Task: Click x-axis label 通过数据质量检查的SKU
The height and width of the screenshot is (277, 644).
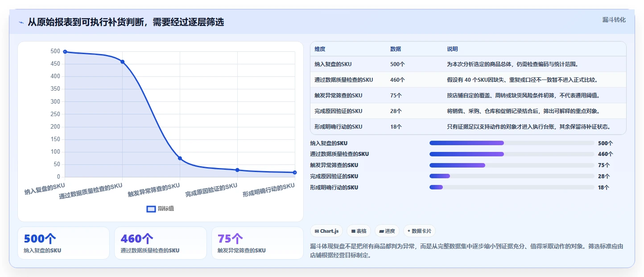Action: [x=91, y=191]
